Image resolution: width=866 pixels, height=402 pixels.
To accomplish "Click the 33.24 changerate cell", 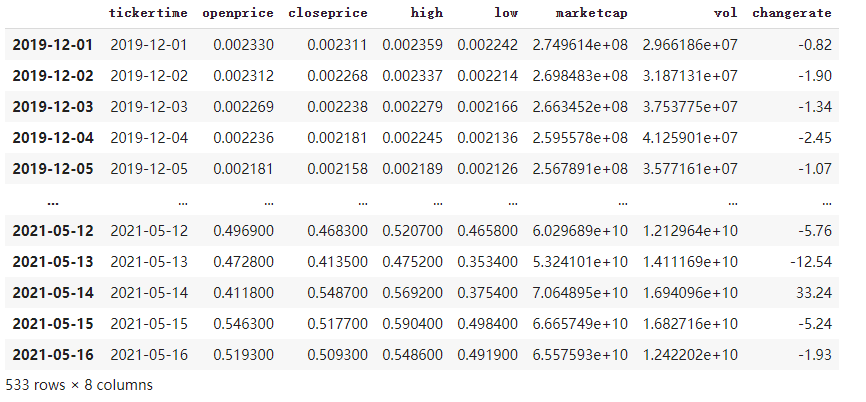I will 814,293.
